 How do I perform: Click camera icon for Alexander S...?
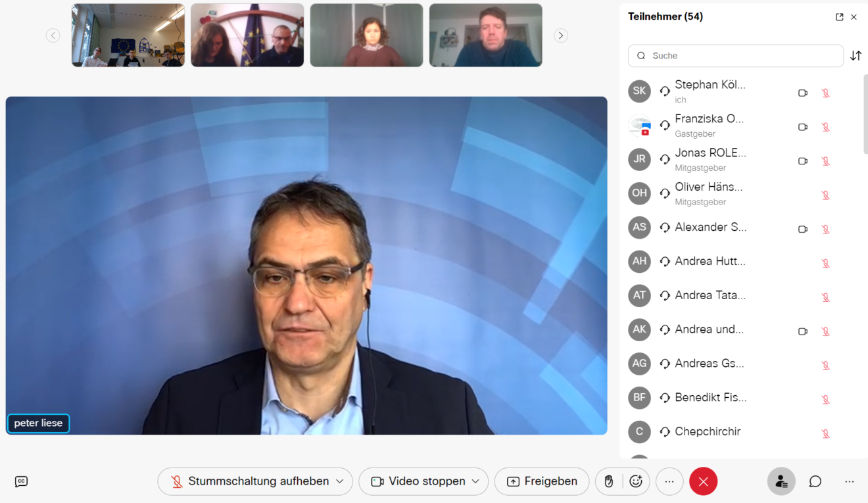coord(802,229)
